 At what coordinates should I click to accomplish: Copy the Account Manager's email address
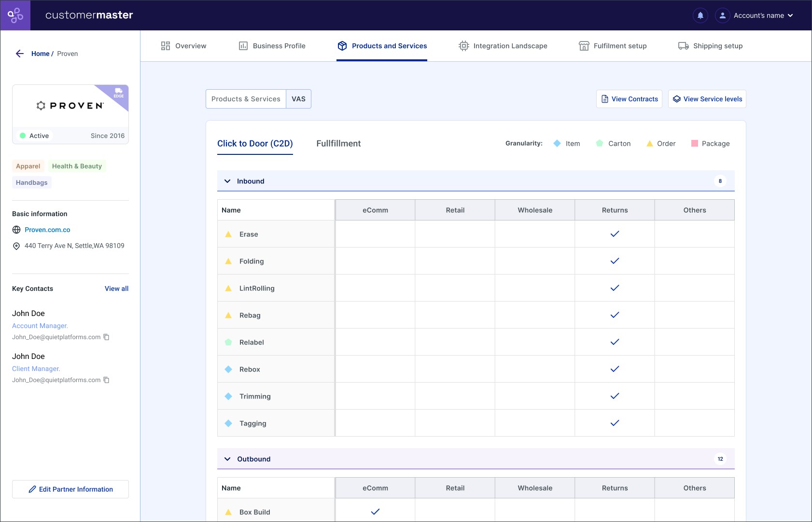106,337
